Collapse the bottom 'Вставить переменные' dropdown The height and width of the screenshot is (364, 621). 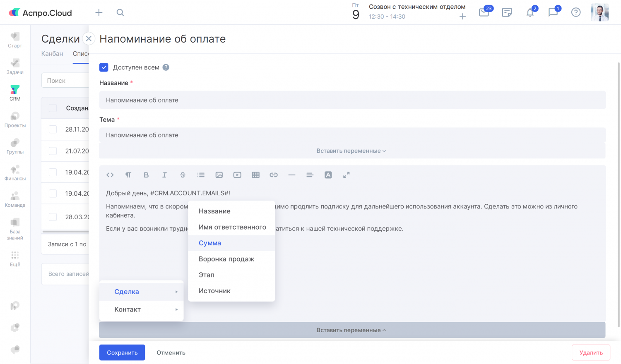pos(351,330)
